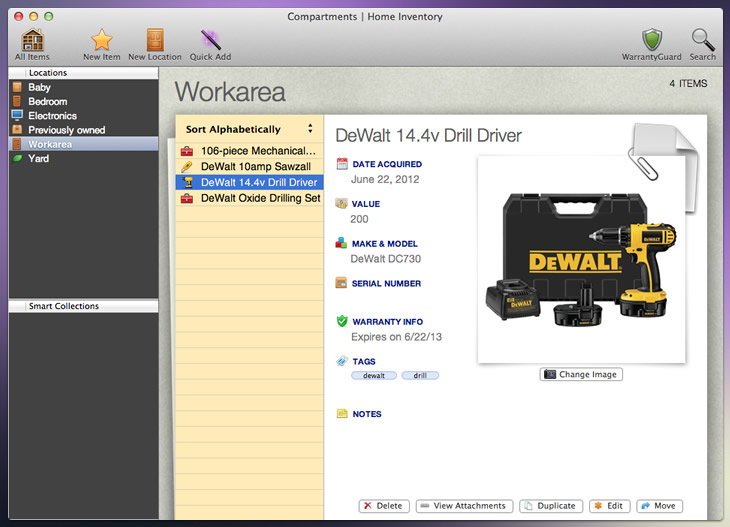This screenshot has width=730, height=527.
Task: Click the DeWalt 14.4v Drill Driver heading
Action: [x=428, y=135]
